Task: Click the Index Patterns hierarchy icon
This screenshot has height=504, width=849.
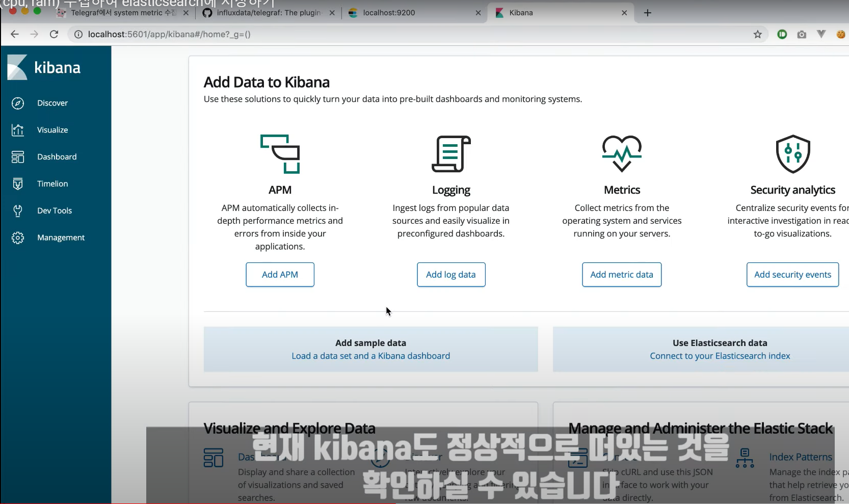Action: pos(745,458)
